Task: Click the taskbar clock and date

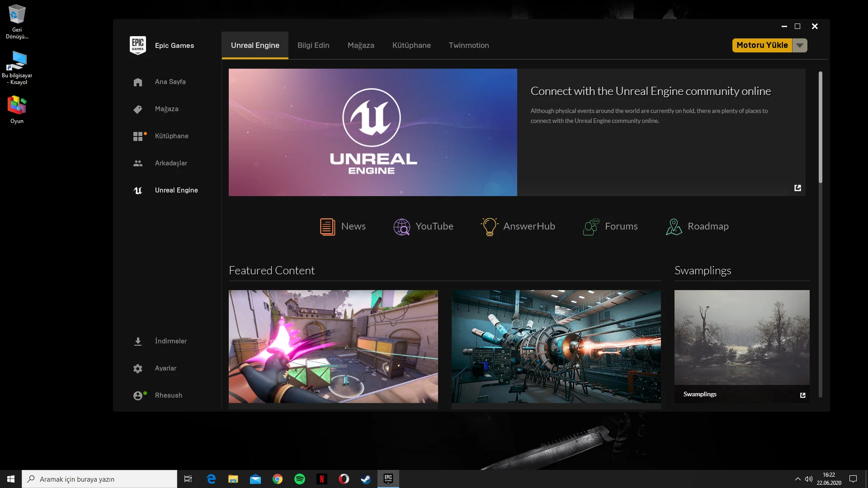Action: coord(829,479)
